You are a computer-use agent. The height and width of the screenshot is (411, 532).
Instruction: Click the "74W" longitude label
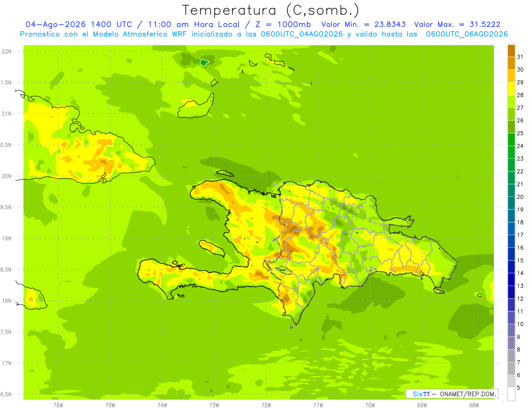pyautogui.click(x=162, y=405)
